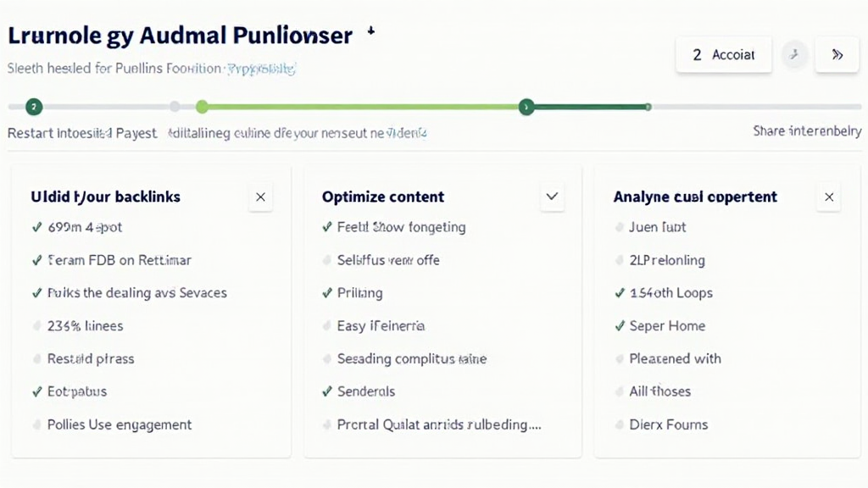The height and width of the screenshot is (488, 868).
Task: Click the dark green step marker mid-progress
Action: [x=526, y=107]
